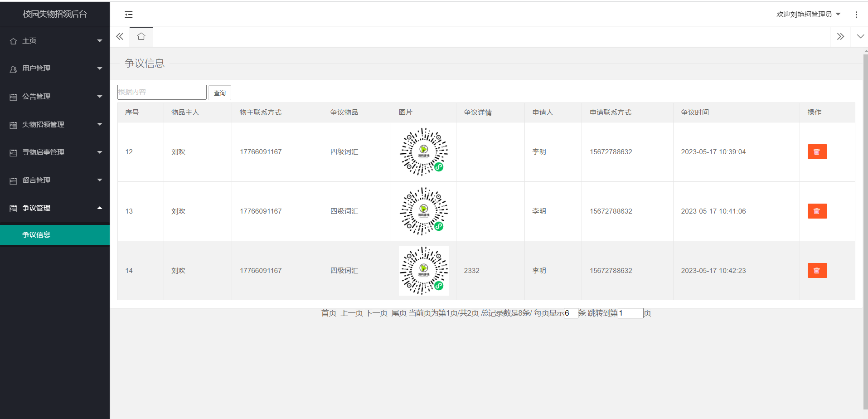Go to 首页 first page link
Screen dimensions: 868x419
point(329,313)
